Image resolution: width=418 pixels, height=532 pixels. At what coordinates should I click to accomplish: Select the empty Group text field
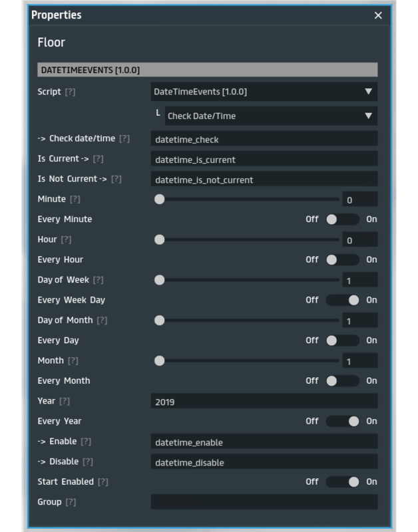point(264,502)
